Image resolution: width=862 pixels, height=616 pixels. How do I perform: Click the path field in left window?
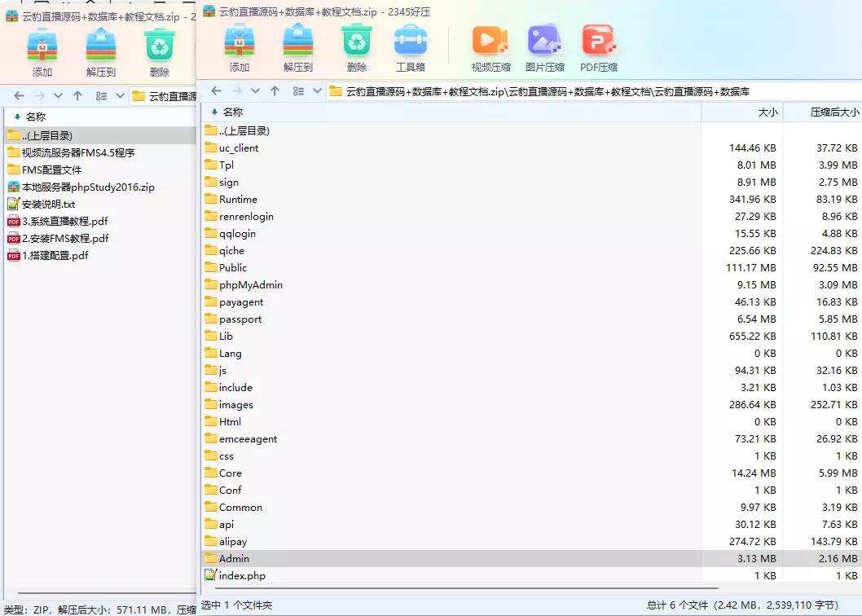[x=163, y=96]
